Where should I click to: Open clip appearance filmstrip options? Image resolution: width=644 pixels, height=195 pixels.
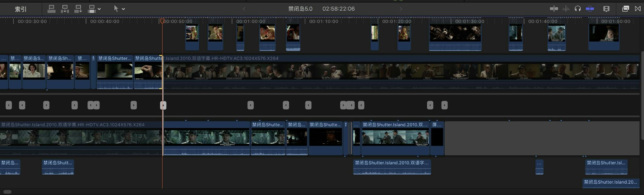point(606,9)
